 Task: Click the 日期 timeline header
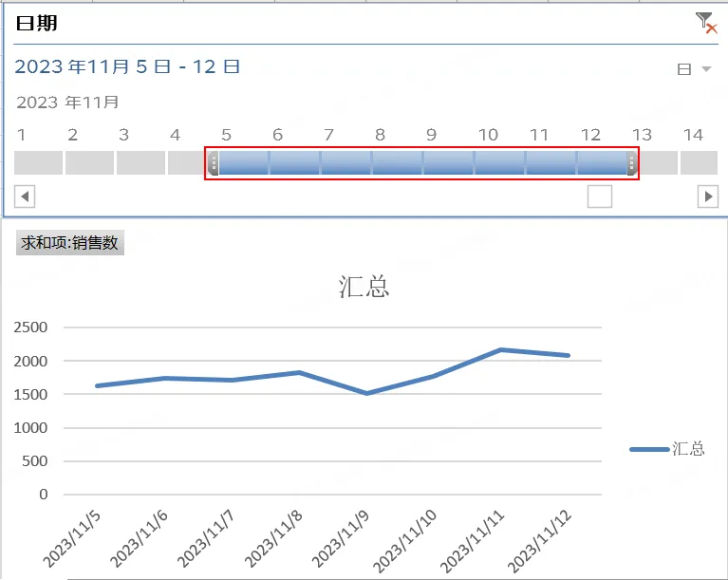37,23
